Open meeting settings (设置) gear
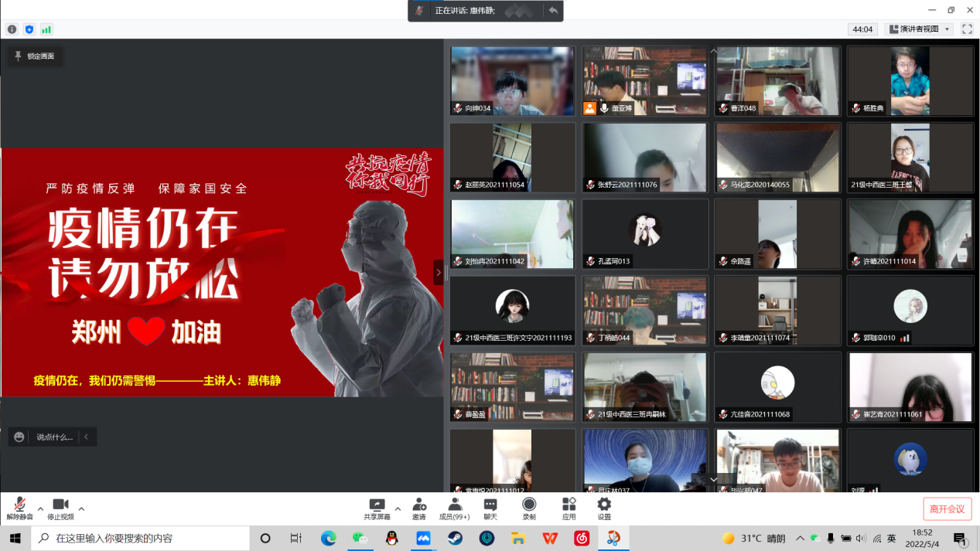This screenshot has width=980, height=551. point(604,507)
